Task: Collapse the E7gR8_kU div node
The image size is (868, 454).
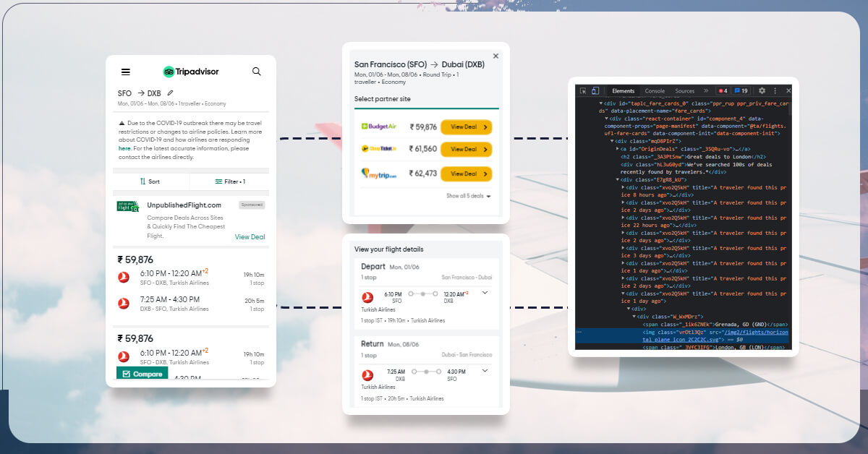Action: click(x=618, y=179)
